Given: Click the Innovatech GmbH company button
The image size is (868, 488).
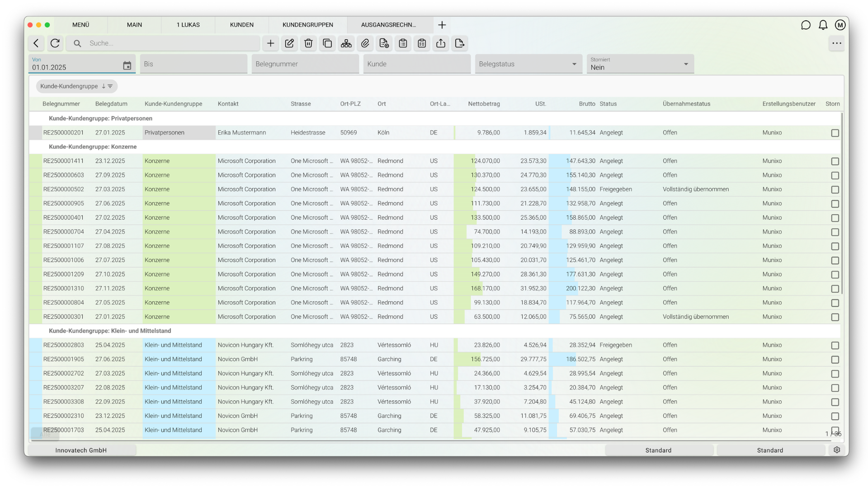Looking at the screenshot, I should (81, 450).
